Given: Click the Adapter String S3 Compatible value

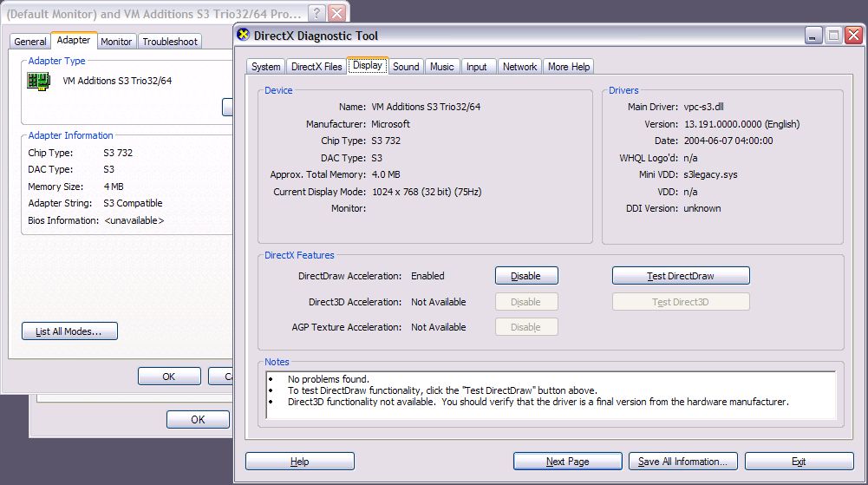Looking at the screenshot, I should click(133, 203).
